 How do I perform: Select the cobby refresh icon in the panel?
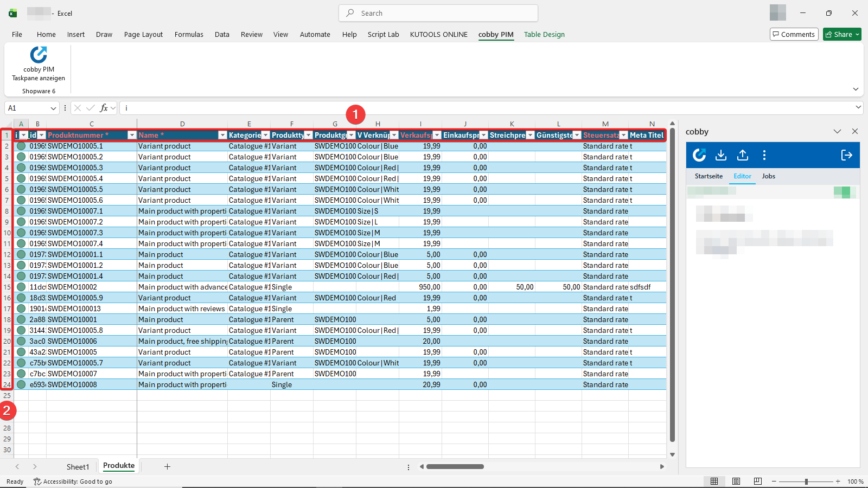[x=699, y=155]
